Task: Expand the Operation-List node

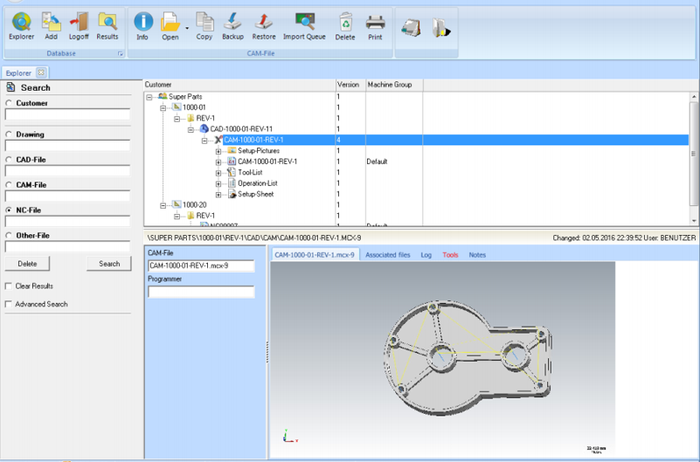Action: click(219, 183)
